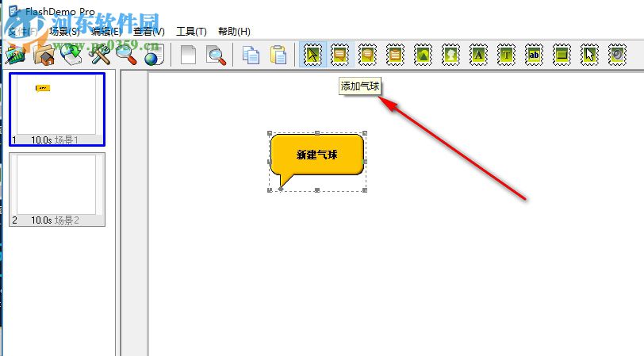
Task: Open the 查看(V) menu
Action: click(148, 31)
